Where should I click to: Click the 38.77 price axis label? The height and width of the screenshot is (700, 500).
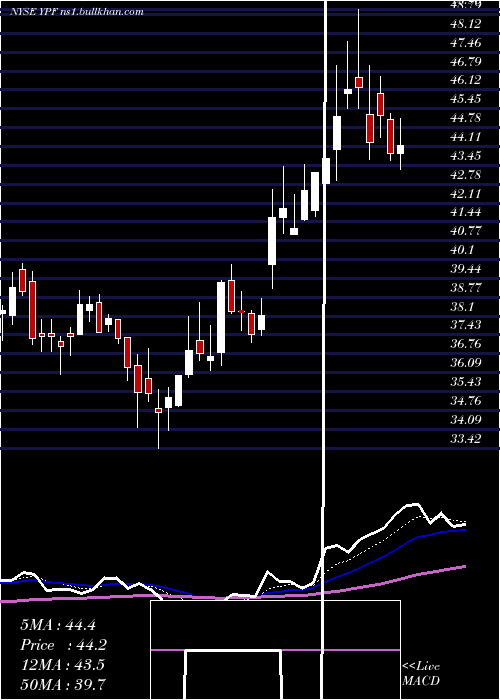click(465, 288)
